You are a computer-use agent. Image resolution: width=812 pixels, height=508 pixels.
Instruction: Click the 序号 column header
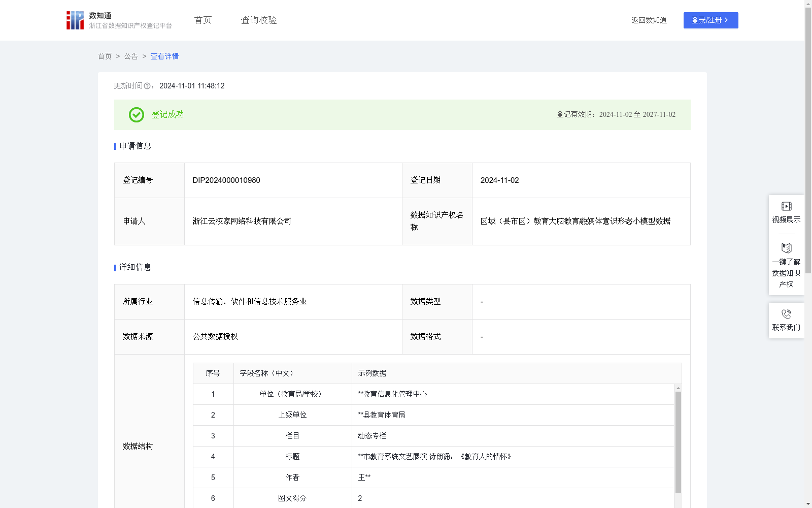(213, 373)
